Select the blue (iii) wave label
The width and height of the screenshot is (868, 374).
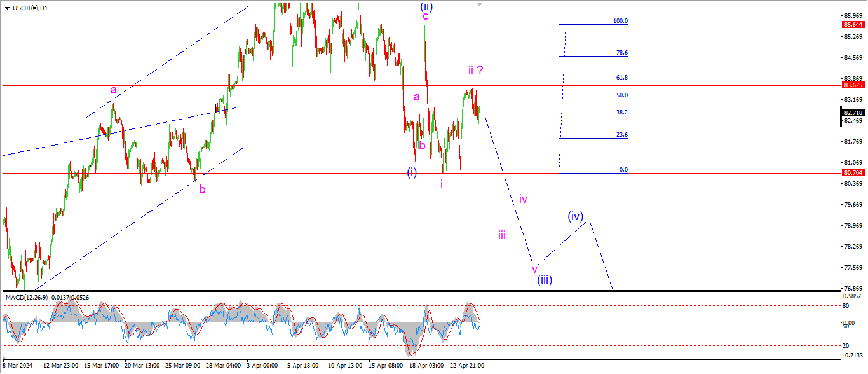(544, 280)
